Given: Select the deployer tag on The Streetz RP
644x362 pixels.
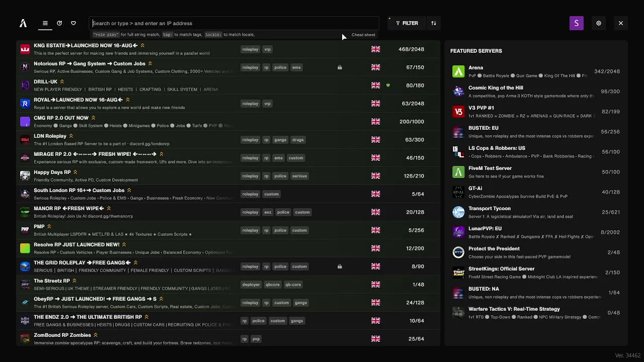Looking at the screenshot, I should [251, 285].
